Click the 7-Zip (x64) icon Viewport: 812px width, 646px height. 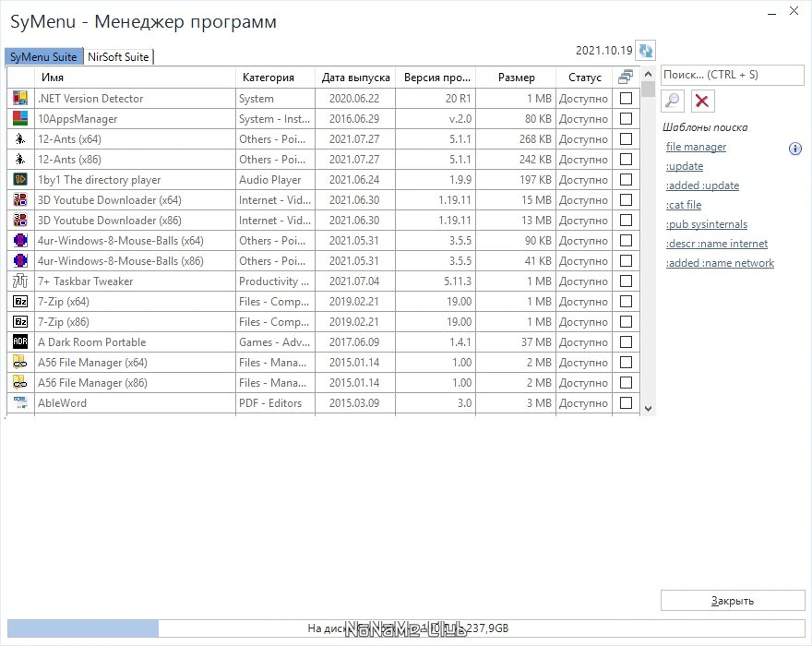(x=20, y=301)
